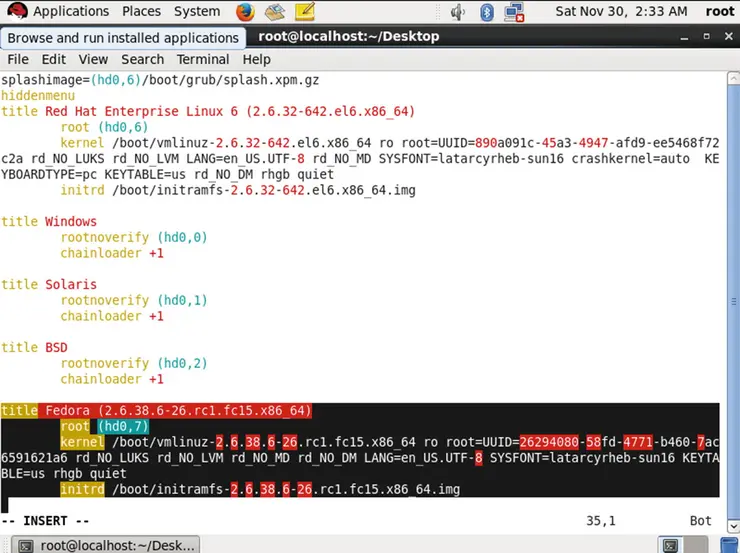
Task: Open the terminal Edit menu
Action: coord(54,59)
